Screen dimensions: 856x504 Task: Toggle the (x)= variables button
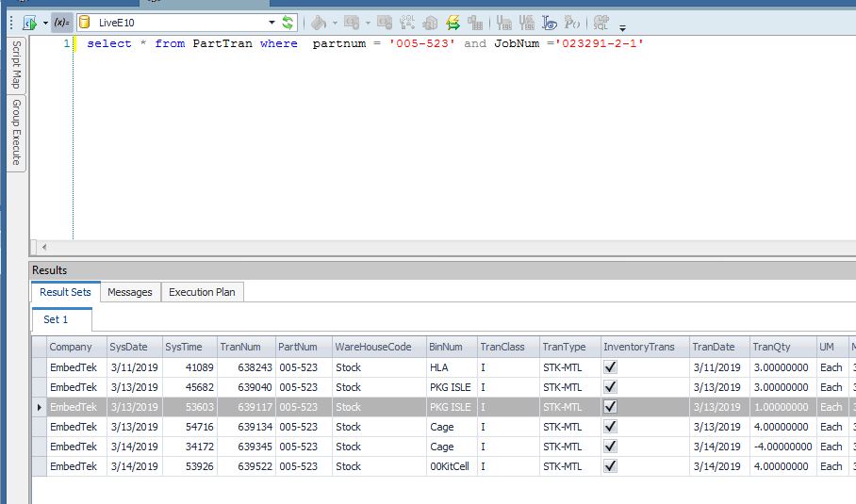pos(62,22)
